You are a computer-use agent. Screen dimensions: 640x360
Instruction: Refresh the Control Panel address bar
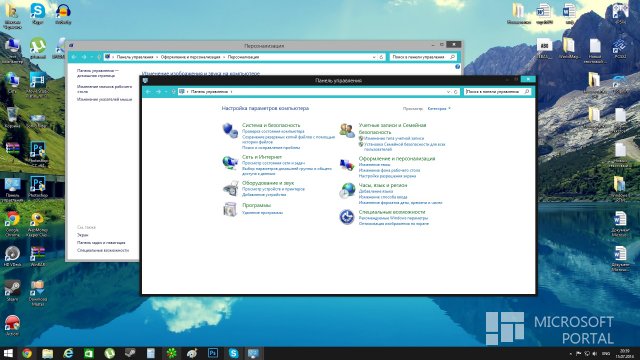(456, 92)
